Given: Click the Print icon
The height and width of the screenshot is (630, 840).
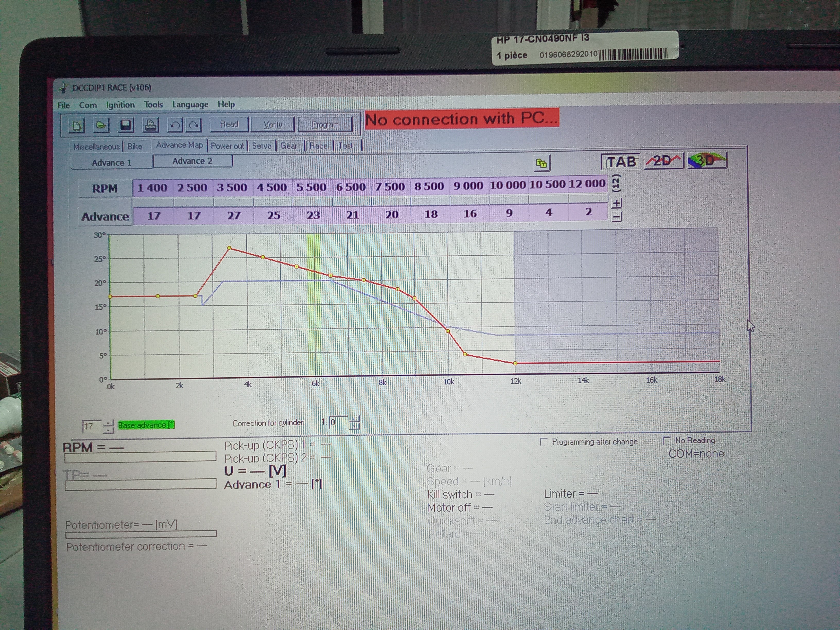Looking at the screenshot, I should point(150,125).
